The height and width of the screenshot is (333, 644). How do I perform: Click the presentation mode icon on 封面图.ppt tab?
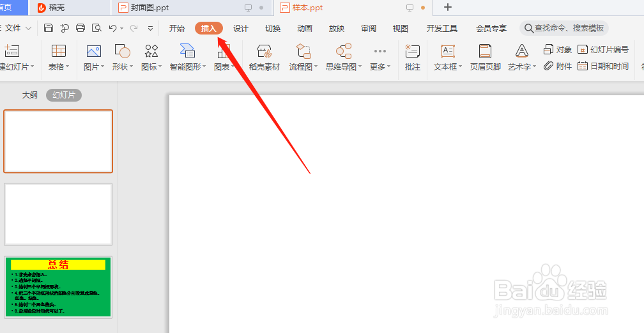[248, 8]
